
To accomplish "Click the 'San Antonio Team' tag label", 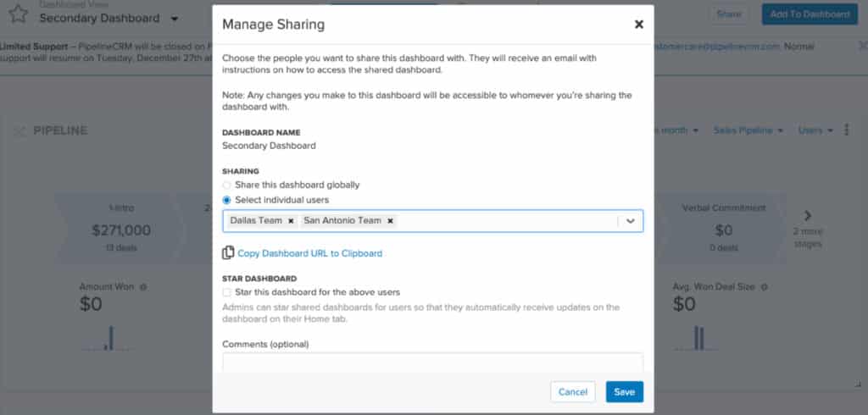I will tap(342, 220).
